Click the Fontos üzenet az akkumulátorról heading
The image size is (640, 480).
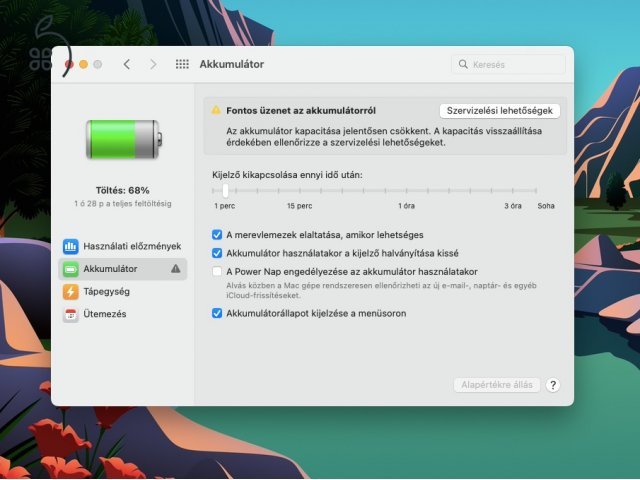tap(301, 111)
